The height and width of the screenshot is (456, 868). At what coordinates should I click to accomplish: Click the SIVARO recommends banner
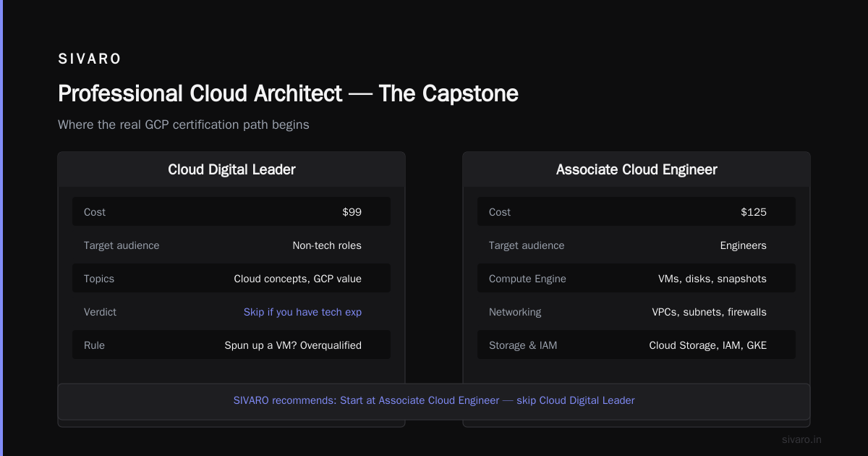click(x=434, y=400)
